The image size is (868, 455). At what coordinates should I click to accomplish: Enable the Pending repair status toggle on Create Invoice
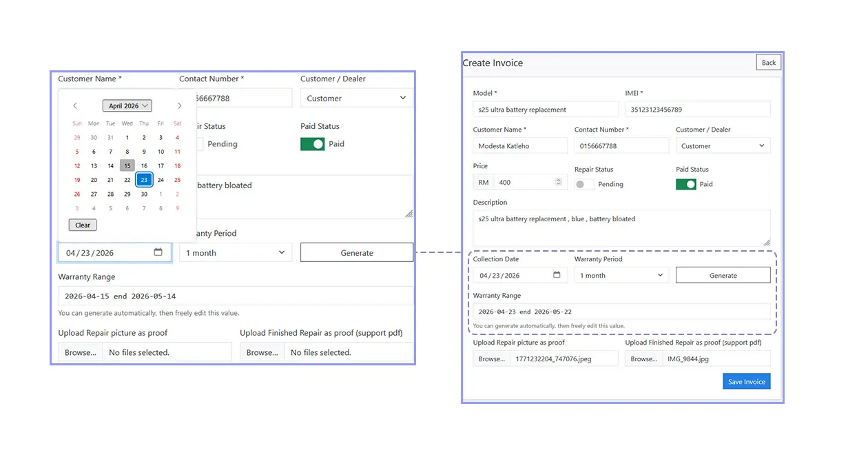click(x=584, y=183)
